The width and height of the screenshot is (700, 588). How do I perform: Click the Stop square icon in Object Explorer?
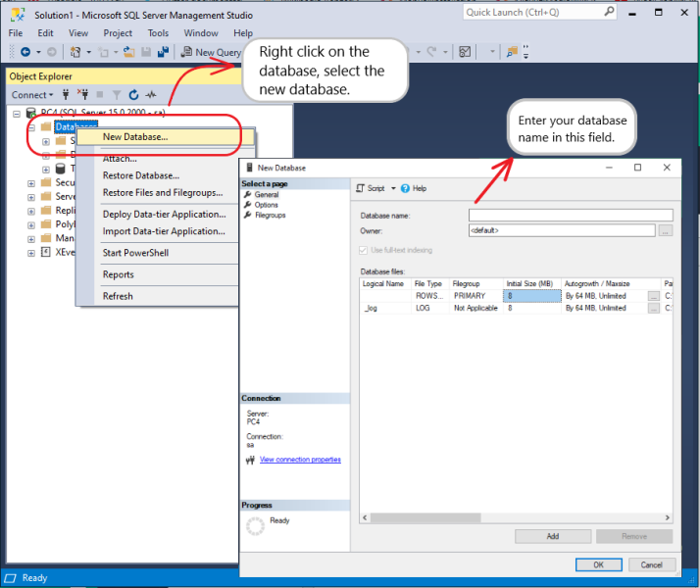click(100, 95)
